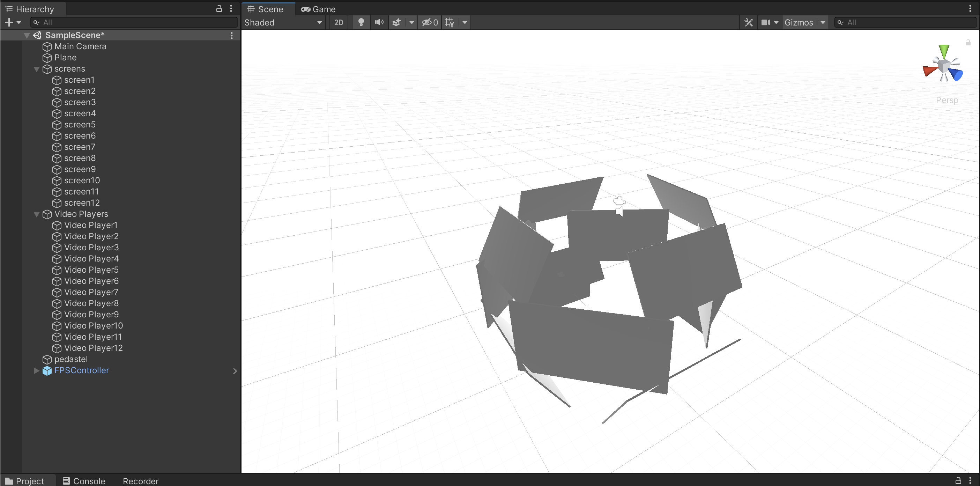
Task: Open Gizmos dropdown arrow
Action: click(823, 22)
